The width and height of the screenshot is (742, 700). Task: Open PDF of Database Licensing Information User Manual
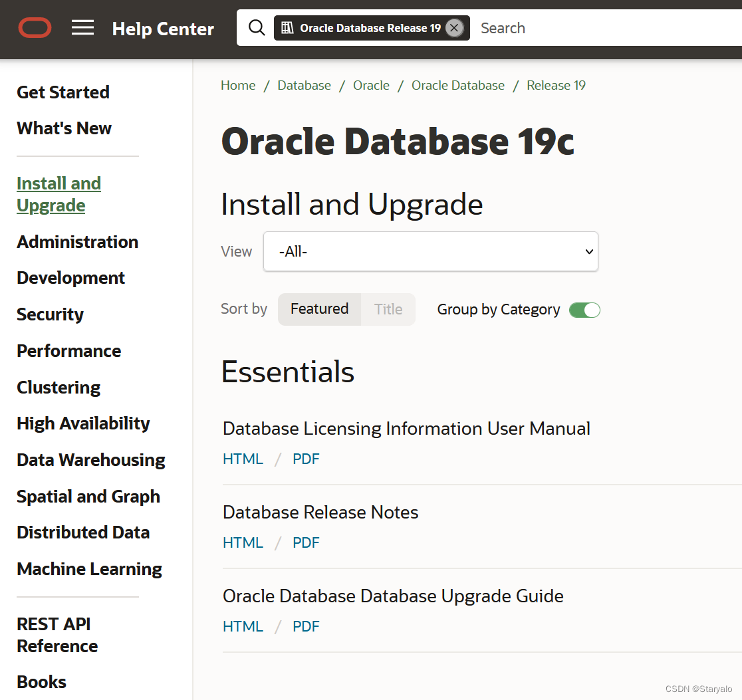[306, 459]
